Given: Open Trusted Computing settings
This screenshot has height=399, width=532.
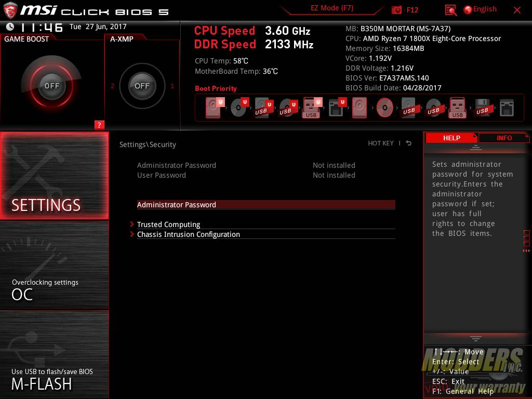Looking at the screenshot, I should pyautogui.click(x=266, y=224).
